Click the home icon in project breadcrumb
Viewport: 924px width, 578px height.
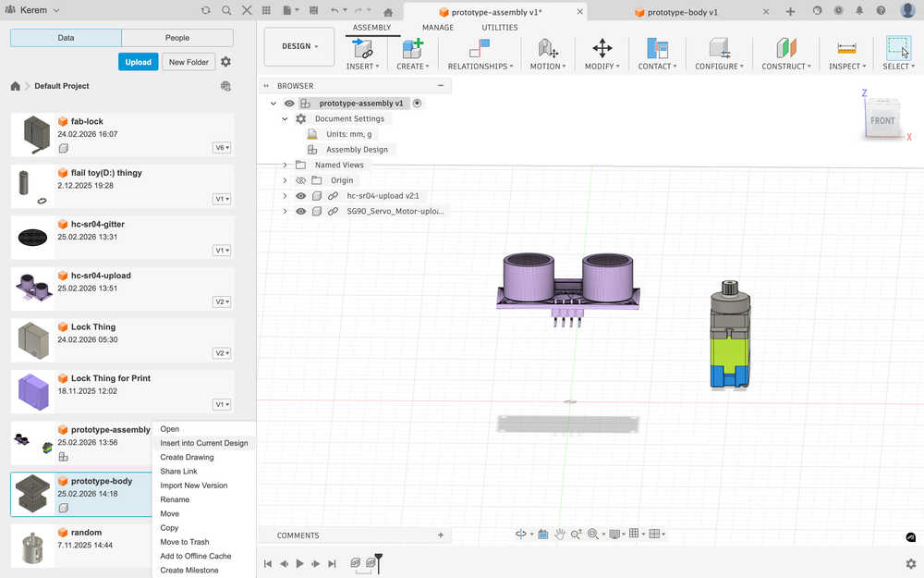(x=16, y=86)
